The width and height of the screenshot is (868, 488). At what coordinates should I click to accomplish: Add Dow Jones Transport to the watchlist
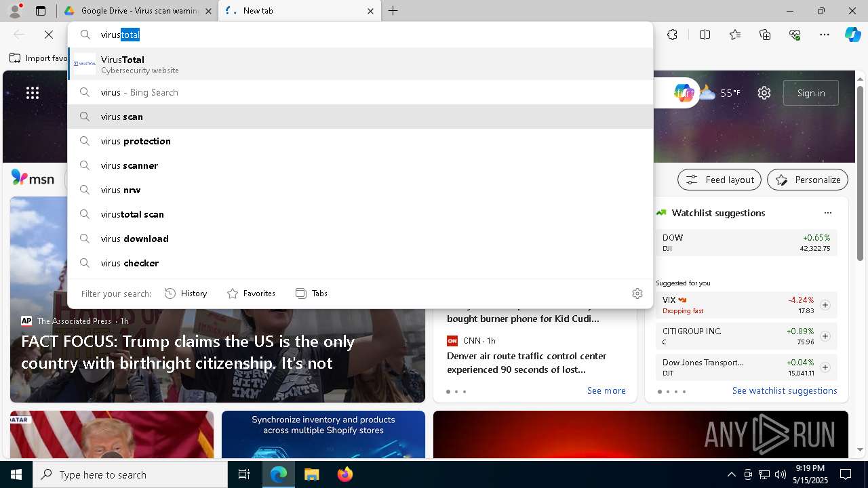click(825, 367)
